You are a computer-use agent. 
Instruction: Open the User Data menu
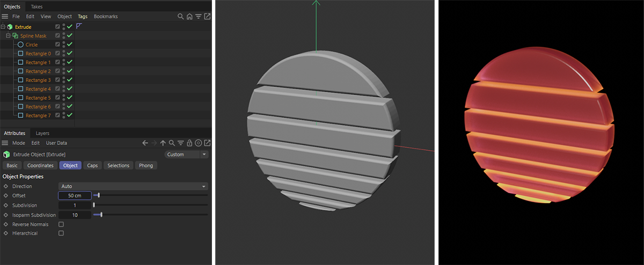[x=56, y=143]
